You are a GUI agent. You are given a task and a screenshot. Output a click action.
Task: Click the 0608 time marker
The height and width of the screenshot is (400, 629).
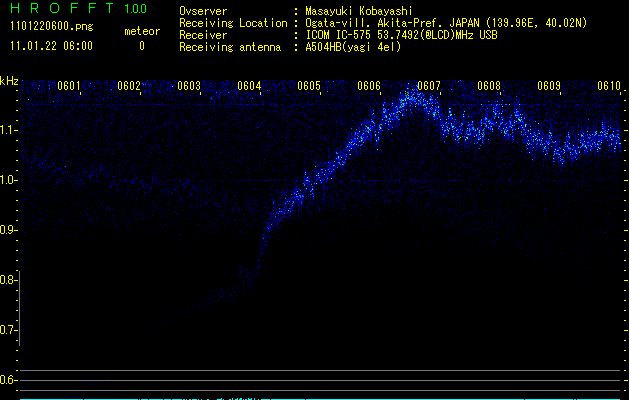489,86
